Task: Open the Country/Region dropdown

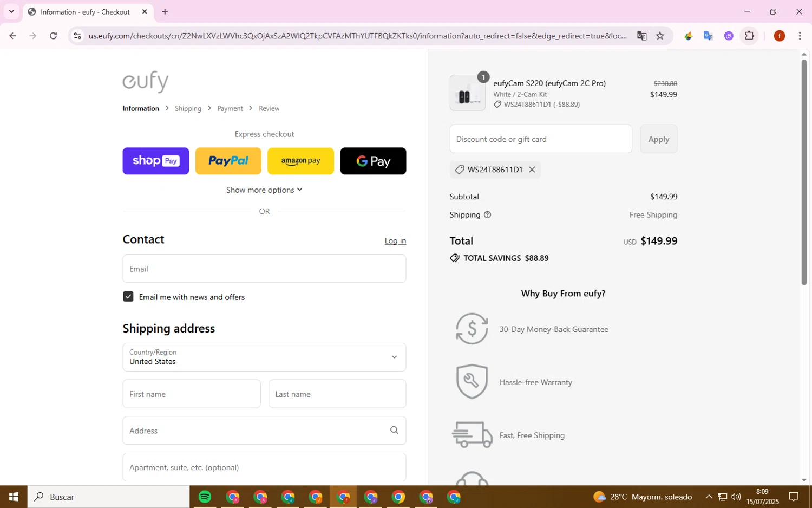Action: pyautogui.click(x=264, y=357)
